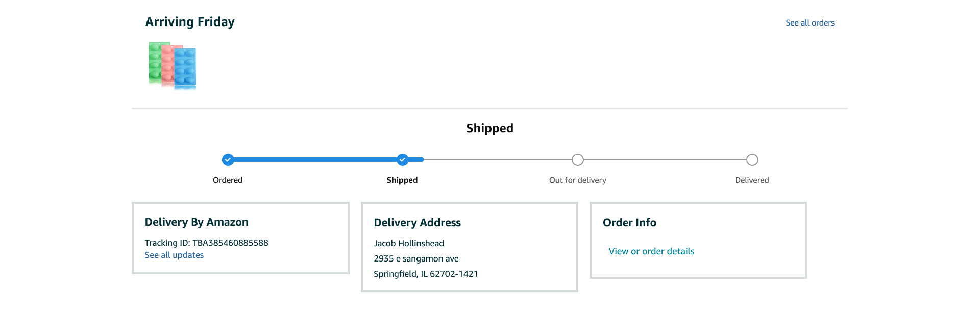Click the blue filled progress bar segment
980x332 pixels.
pyautogui.click(x=315, y=160)
